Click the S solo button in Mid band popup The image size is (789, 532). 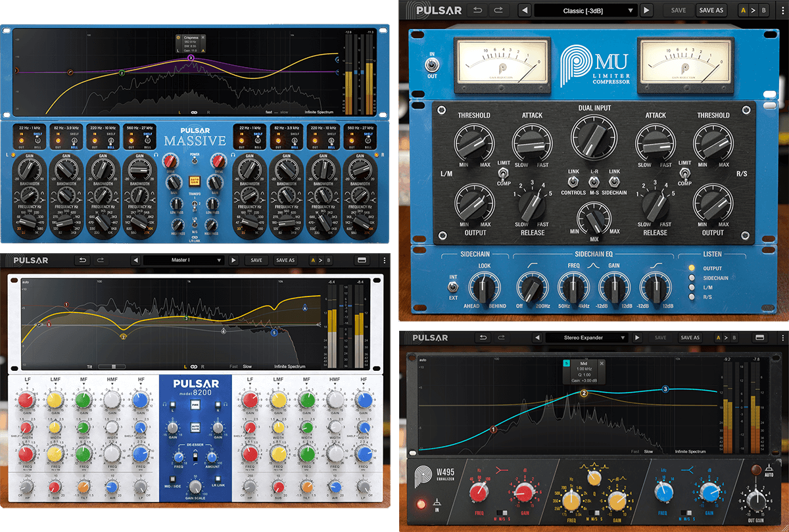[565, 363]
